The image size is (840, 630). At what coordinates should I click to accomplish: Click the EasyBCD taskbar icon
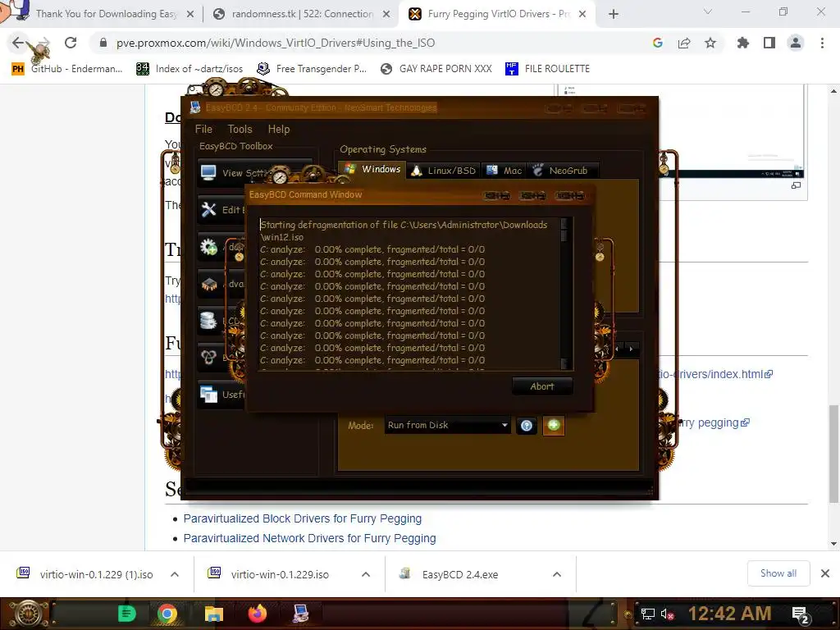coord(300,614)
